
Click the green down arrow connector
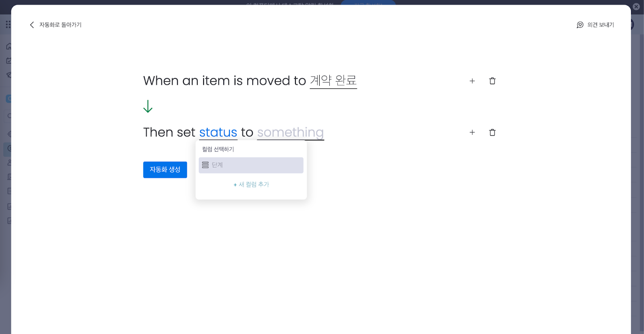click(148, 106)
